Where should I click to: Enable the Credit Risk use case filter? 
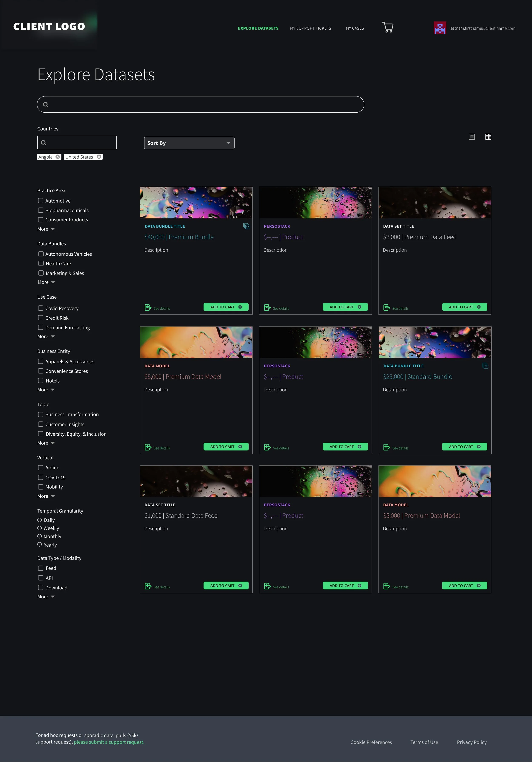40,318
